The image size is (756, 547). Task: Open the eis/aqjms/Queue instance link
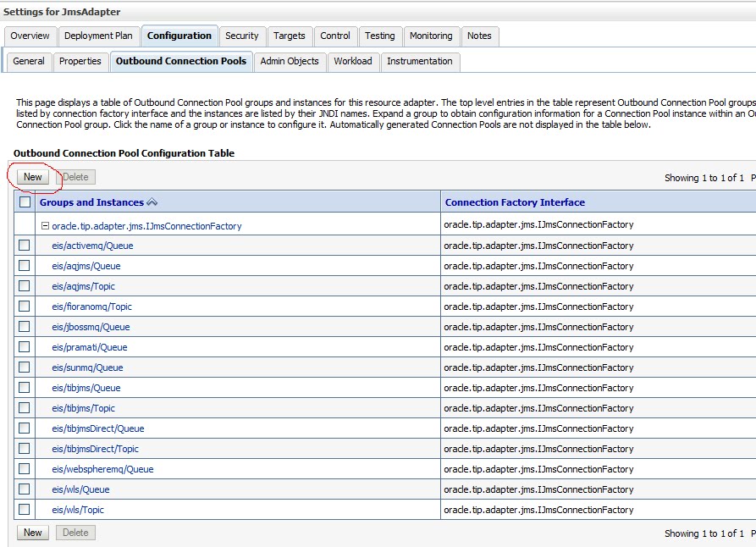click(86, 266)
